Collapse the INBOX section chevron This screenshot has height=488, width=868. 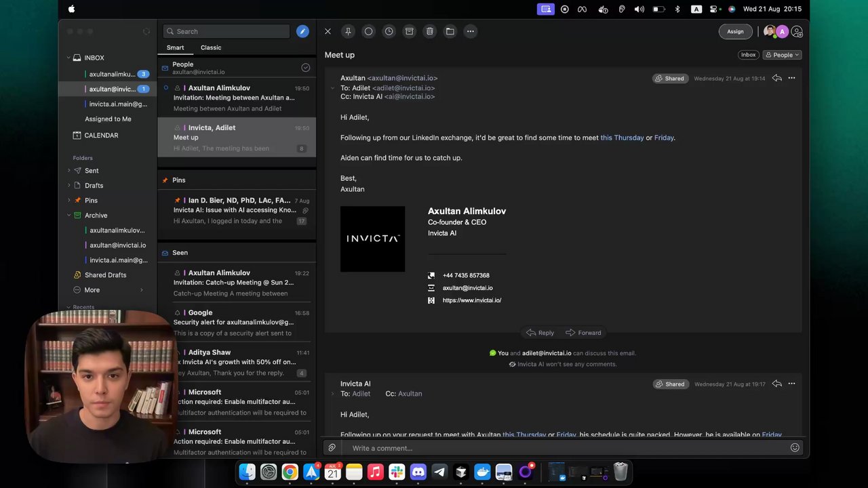pyautogui.click(x=68, y=58)
